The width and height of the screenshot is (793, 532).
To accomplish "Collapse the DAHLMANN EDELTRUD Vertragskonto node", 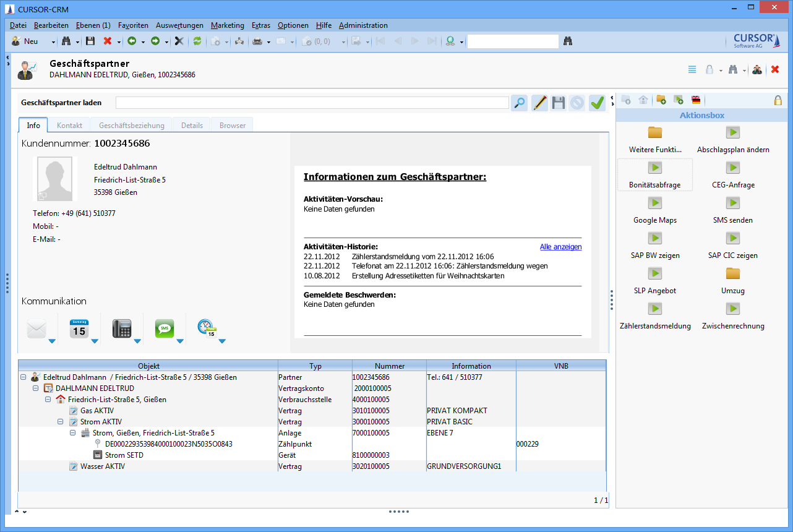I will (x=36, y=388).
